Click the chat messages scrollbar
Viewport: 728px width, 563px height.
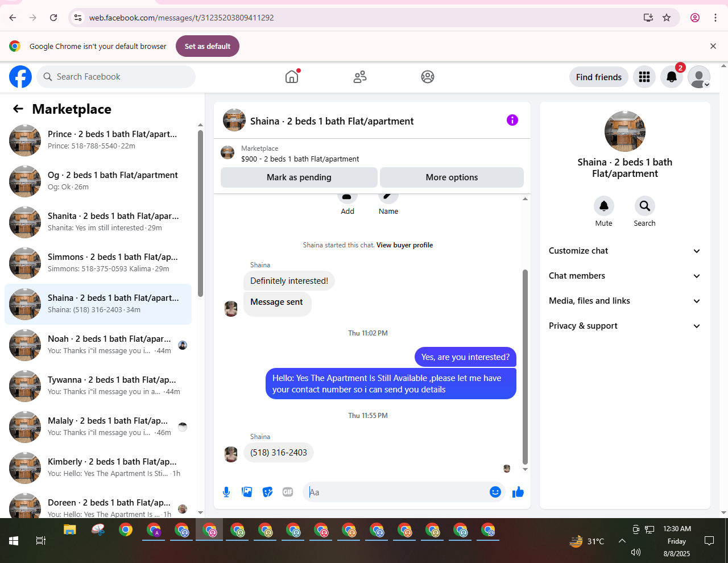[525, 367]
